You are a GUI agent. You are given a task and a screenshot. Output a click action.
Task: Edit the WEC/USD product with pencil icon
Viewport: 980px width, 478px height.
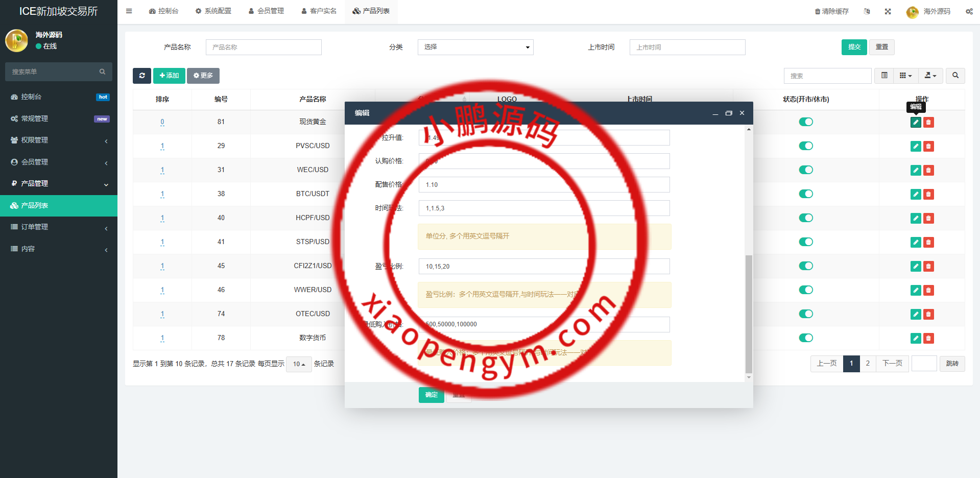(x=916, y=171)
